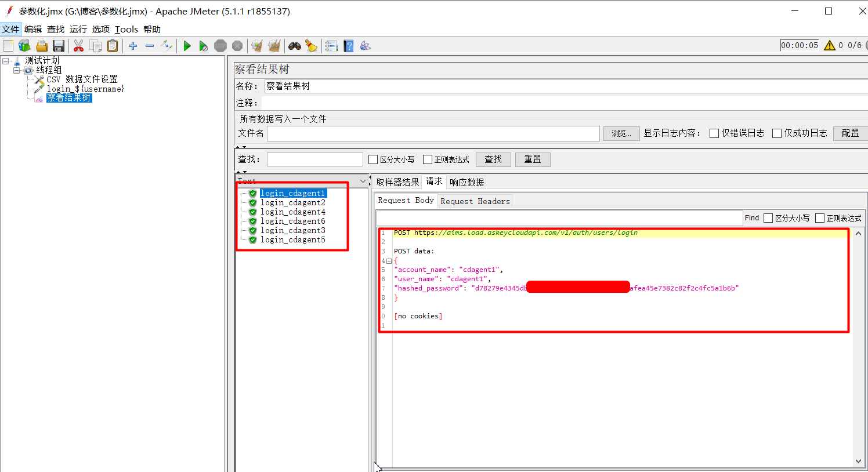Image resolution: width=868 pixels, height=472 pixels.
Task: Enable 仅成功日志 checkbox
Action: (777, 133)
